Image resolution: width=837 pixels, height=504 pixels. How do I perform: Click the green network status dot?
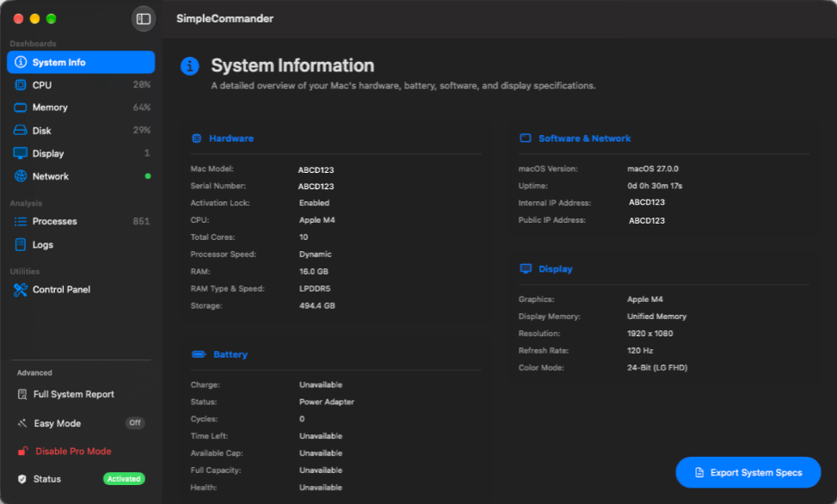click(x=148, y=176)
